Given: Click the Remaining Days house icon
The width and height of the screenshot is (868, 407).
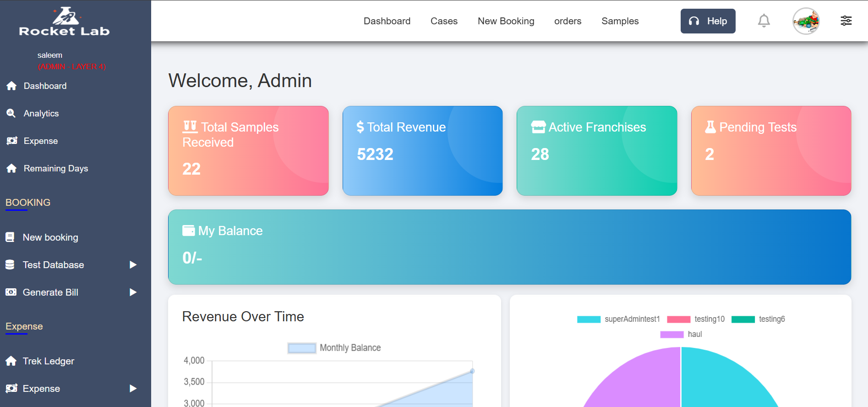Looking at the screenshot, I should click(11, 168).
